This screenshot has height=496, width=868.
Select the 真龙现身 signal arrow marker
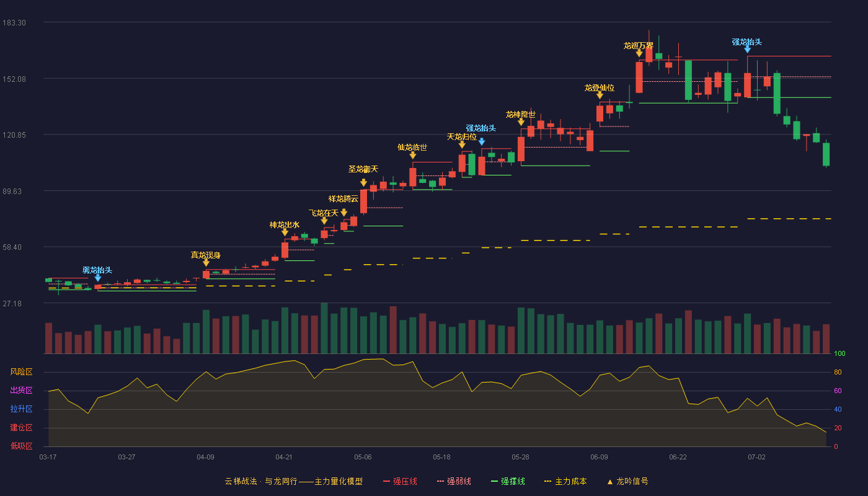point(206,263)
